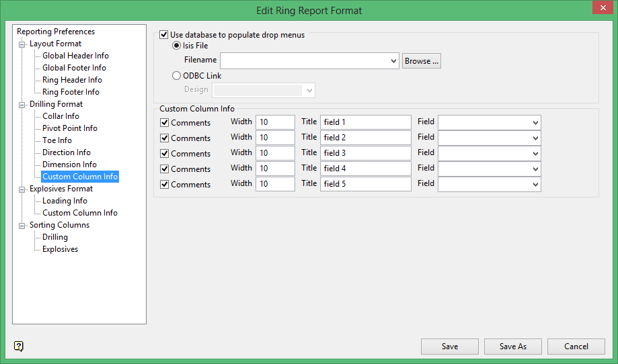Image resolution: width=618 pixels, height=364 pixels.
Task: Select Drilling under Sorting Columns
Action: (x=54, y=237)
